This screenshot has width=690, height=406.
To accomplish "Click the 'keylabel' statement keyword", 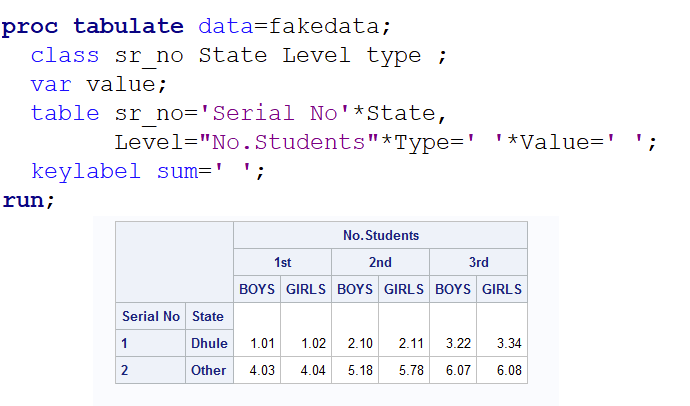I will click(x=86, y=171).
